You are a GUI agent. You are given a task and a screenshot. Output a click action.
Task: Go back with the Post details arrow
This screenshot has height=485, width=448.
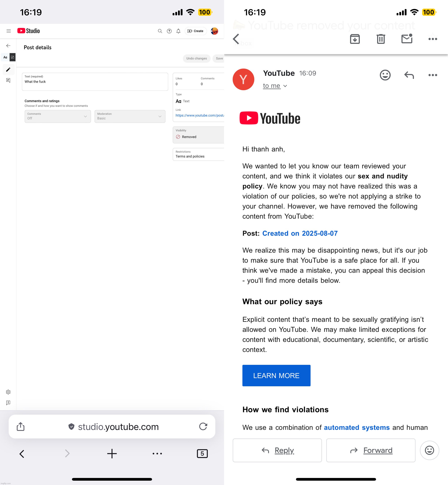(8, 46)
